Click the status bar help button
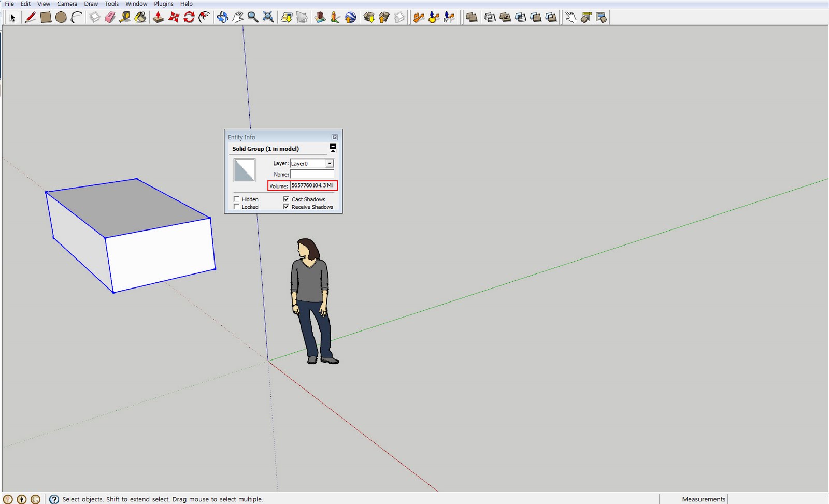This screenshot has width=829, height=504. (x=54, y=499)
